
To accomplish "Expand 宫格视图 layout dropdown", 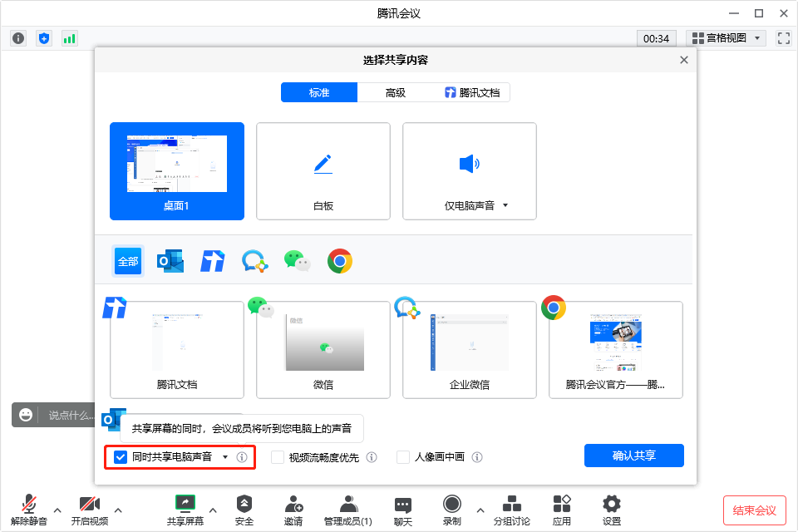I will tap(727, 38).
